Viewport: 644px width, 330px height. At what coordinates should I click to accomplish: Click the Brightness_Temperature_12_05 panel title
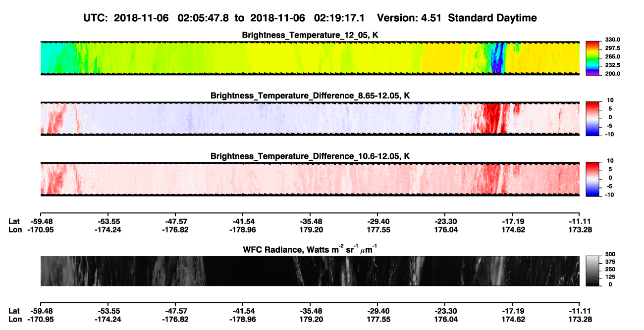[x=310, y=35]
